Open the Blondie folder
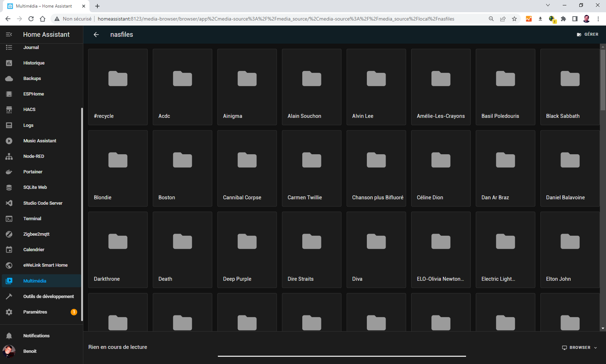Viewport: 606px width, 364px height. (x=118, y=168)
